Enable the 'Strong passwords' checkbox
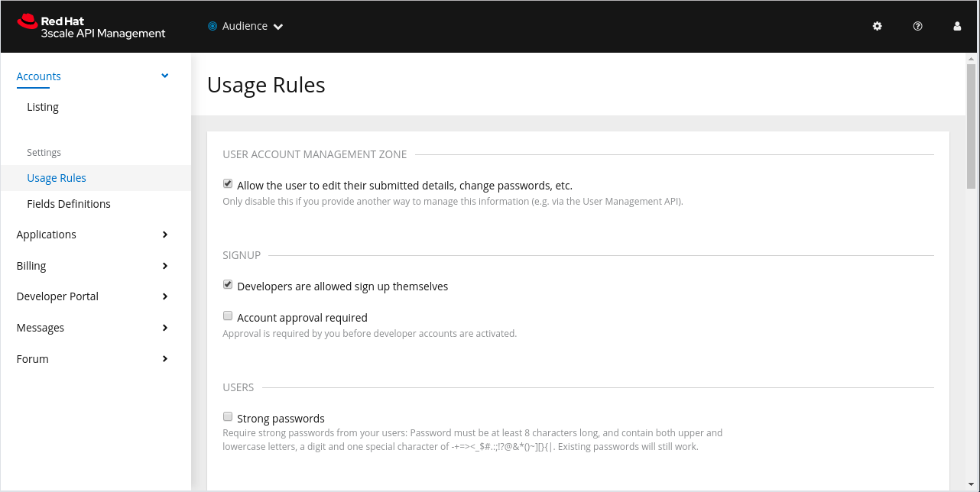The width and height of the screenshot is (980, 492). point(228,417)
